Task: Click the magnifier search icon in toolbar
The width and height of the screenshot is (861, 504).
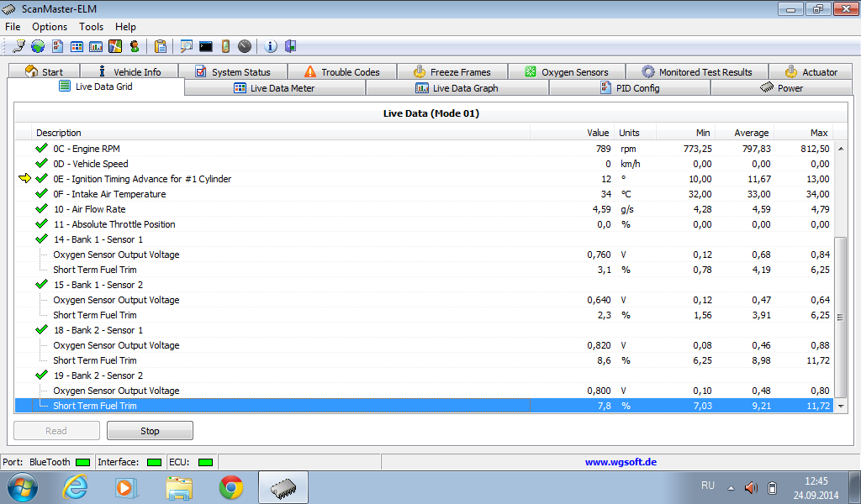Action: [186, 46]
